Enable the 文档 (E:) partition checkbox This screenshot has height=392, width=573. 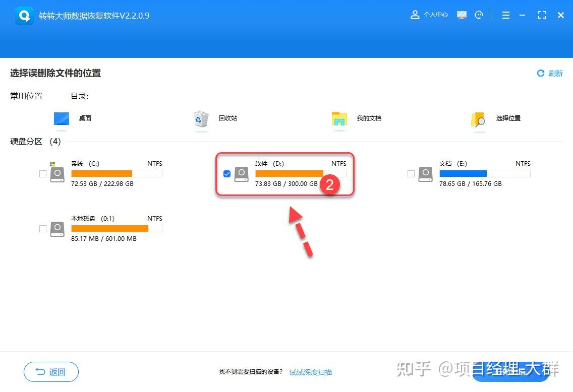pos(411,173)
